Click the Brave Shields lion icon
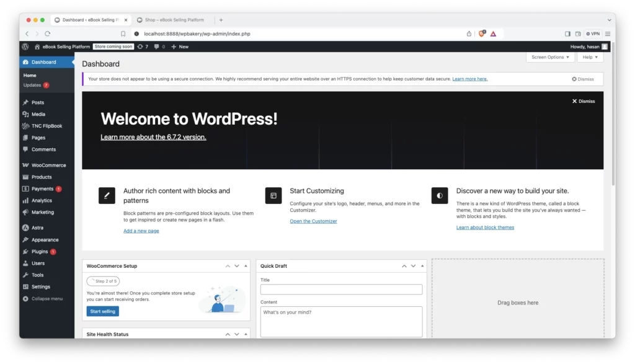The width and height of the screenshot is (635, 364). (481, 33)
